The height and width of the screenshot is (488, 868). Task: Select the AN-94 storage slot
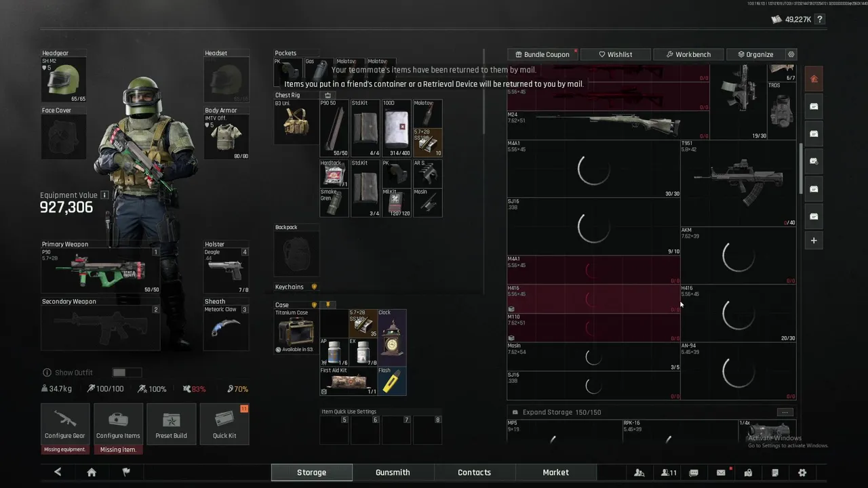point(738,371)
